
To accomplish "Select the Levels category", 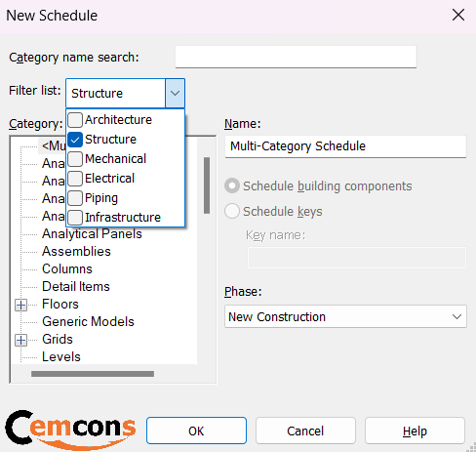I will (61, 357).
